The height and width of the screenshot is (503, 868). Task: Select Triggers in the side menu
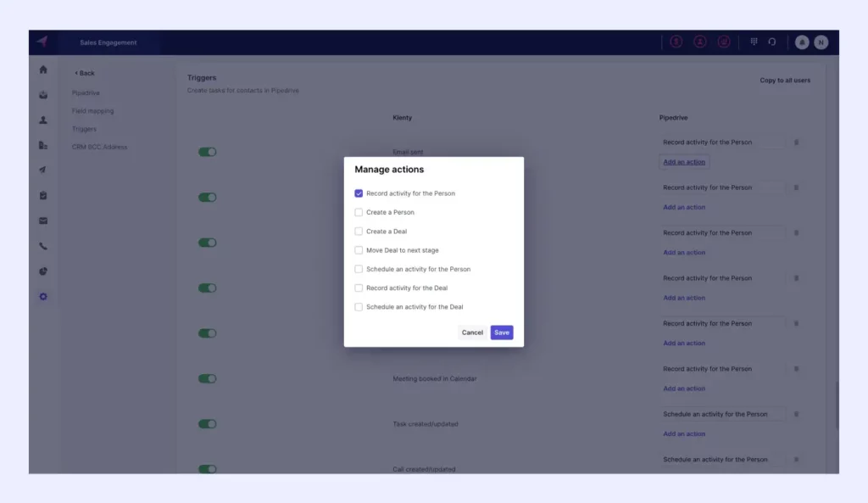[x=84, y=129]
